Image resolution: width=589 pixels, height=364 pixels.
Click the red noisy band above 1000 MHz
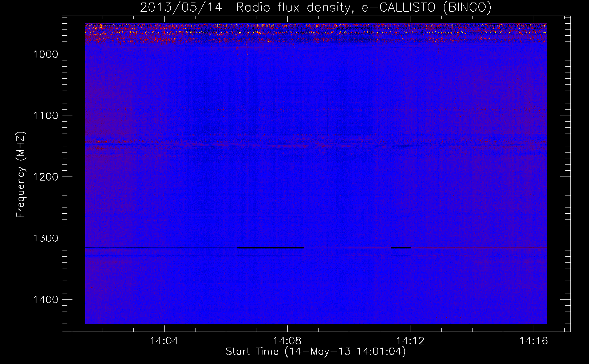coord(316,33)
